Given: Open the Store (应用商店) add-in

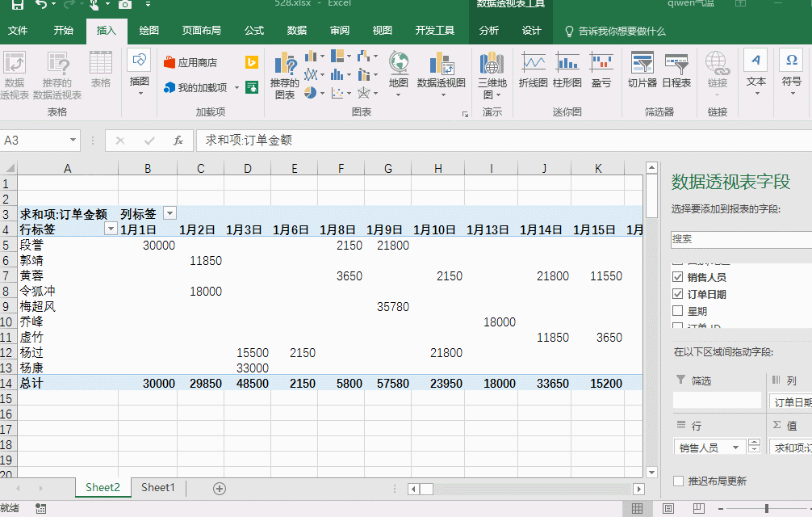Looking at the screenshot, I should (x=190, y=63).
